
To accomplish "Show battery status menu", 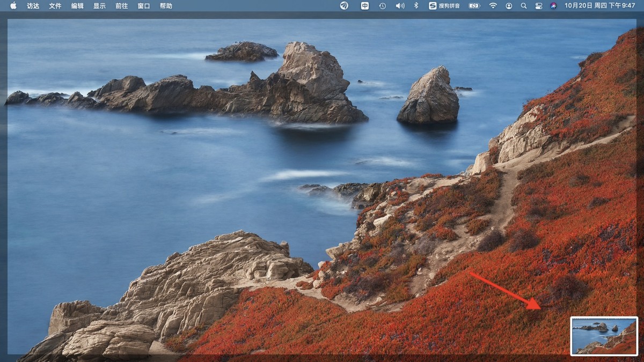I will tap(474, 6).
